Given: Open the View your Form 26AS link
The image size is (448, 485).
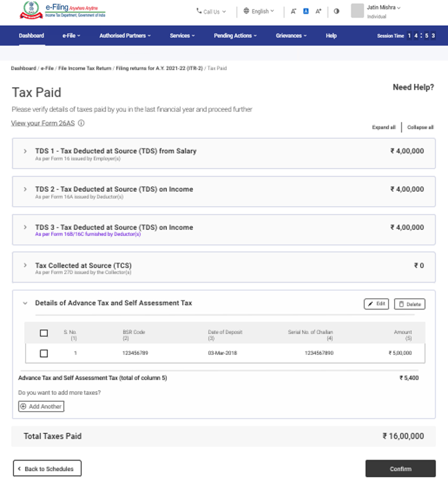Looking at the screenshot, I should tap(42, 123).
